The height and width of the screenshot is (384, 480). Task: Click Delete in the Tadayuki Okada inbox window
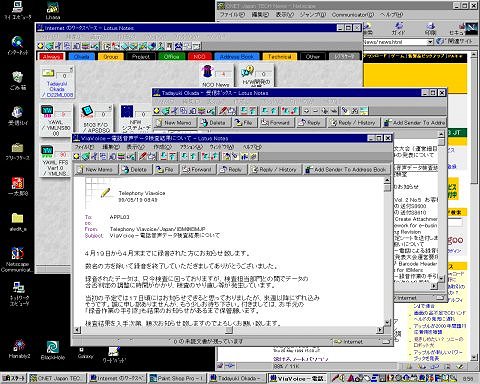click(214, 122)
